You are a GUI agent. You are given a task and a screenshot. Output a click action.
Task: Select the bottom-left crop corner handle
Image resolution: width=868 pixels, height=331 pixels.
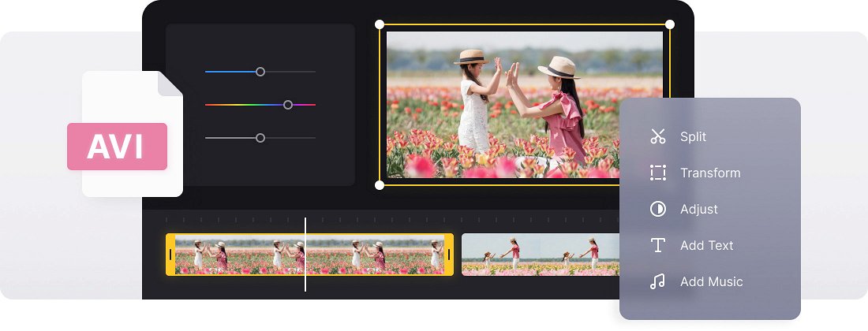coord(380,185)
